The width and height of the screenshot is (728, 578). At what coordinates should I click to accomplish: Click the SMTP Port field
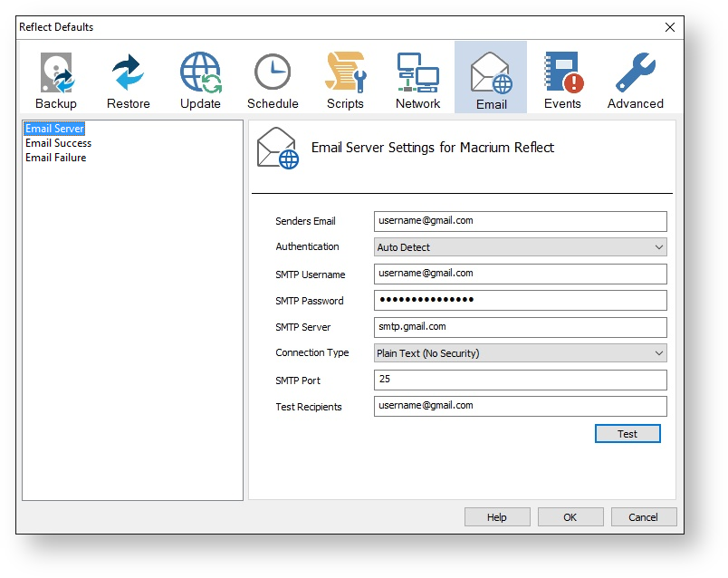coord(521,380)
